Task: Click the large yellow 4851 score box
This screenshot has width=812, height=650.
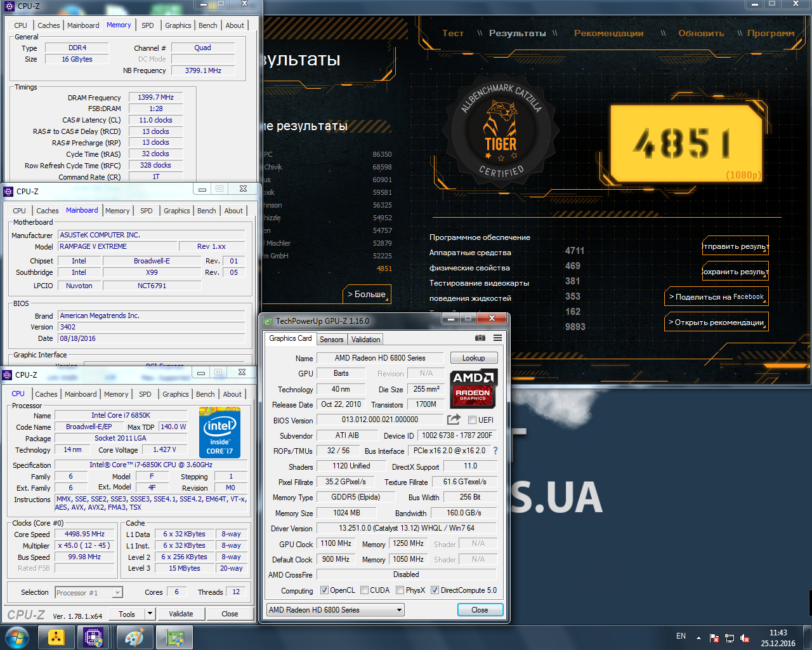Action: [686, 143]
